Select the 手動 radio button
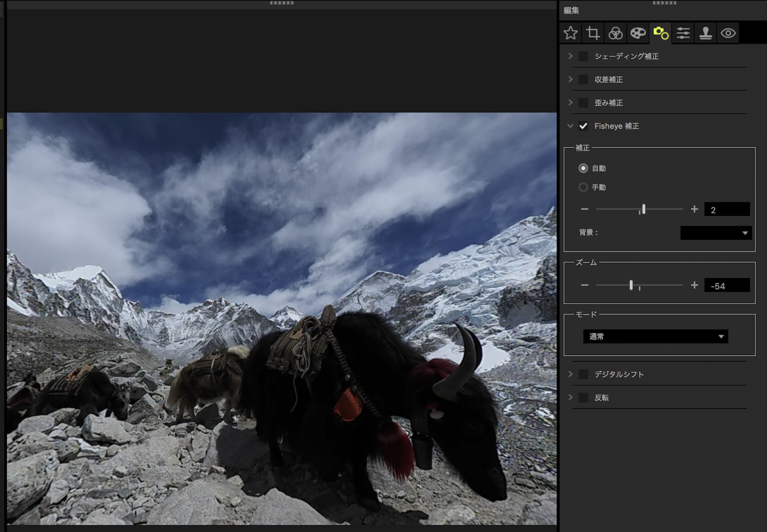The width and height of the screenshot is (767, 532). pyautogui.click(x=583, y=187)
